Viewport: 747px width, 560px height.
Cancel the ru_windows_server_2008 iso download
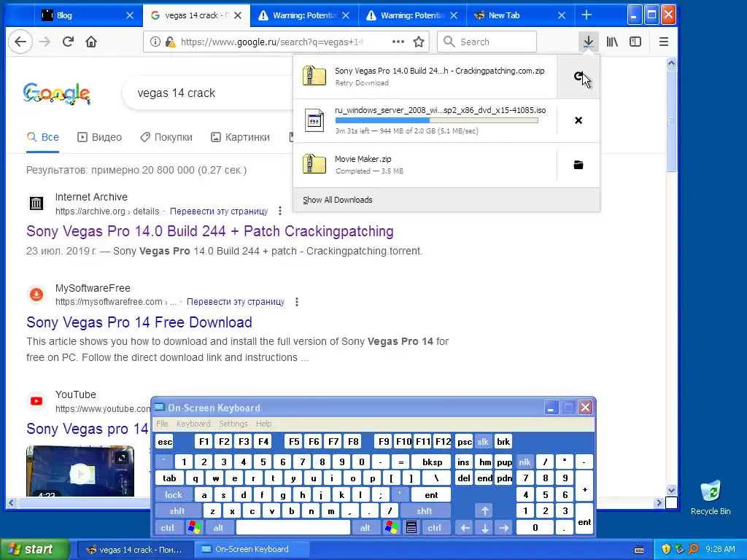click(578, 120)
